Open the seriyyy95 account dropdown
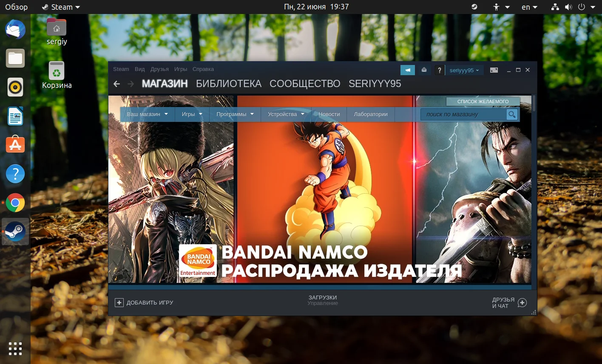Image resolution: width=602 pixels, height=364 pixels. 464,70
